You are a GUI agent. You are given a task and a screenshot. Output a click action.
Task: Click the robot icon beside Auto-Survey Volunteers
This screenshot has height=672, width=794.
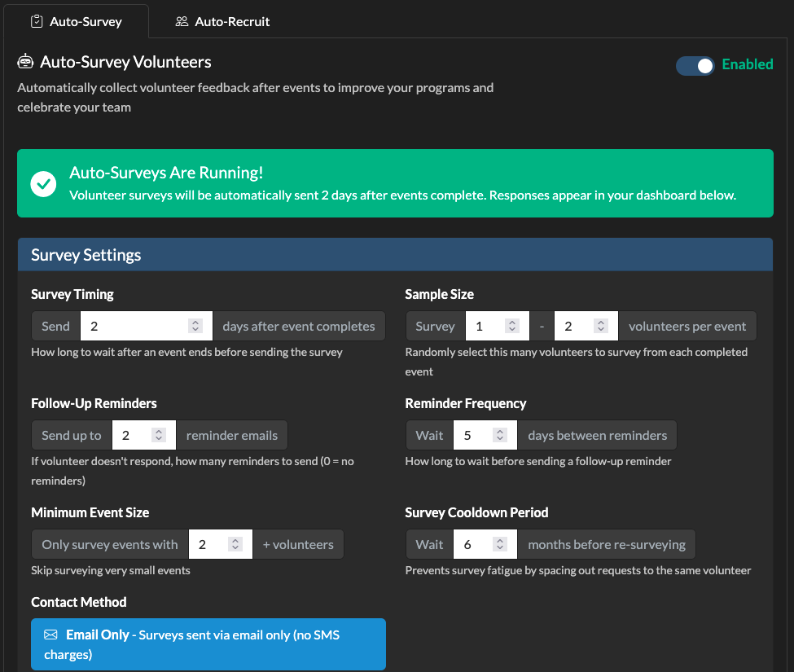(x=25, y=63)
